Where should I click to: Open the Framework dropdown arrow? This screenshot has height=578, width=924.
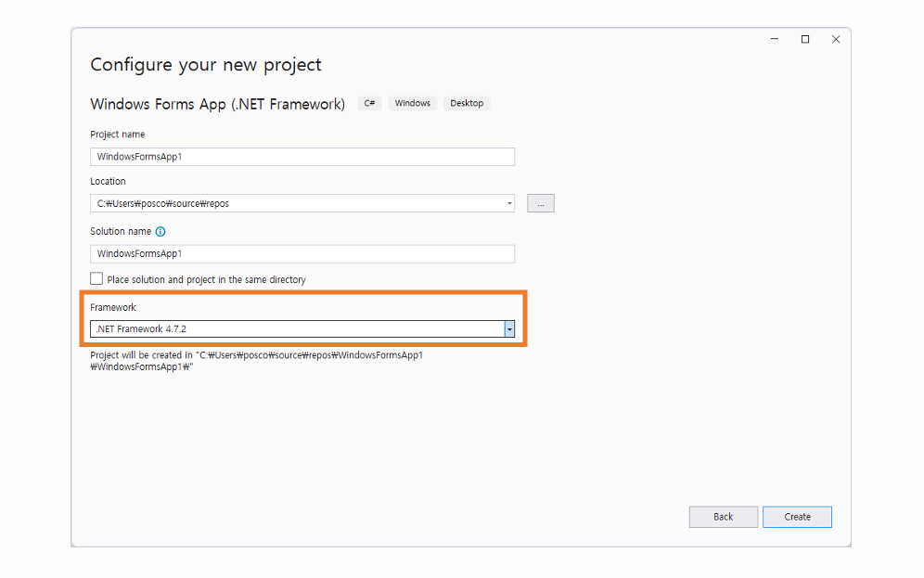(509, 329)
